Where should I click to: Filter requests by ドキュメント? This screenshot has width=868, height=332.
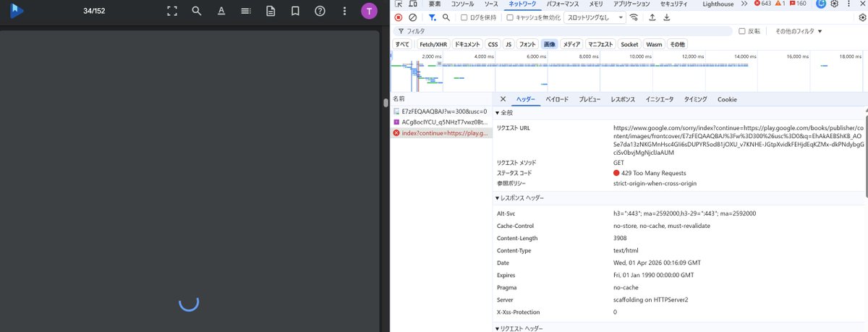click(x=467, y=44)
